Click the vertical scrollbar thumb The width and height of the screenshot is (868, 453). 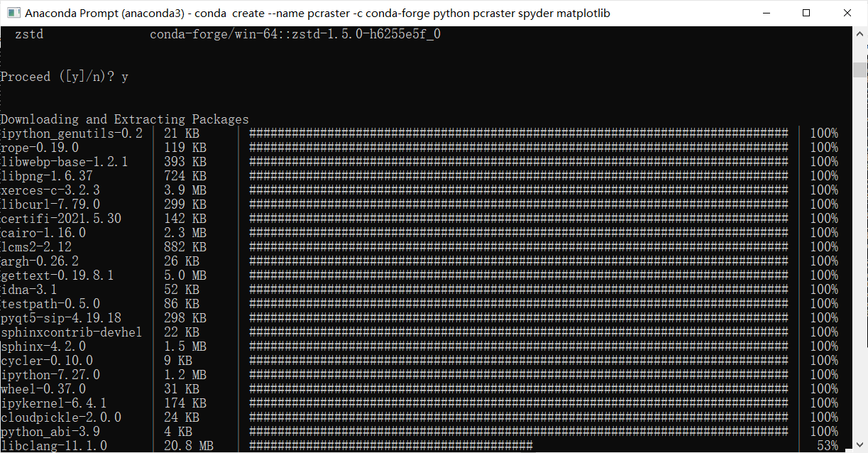click(x=860, y=70)
